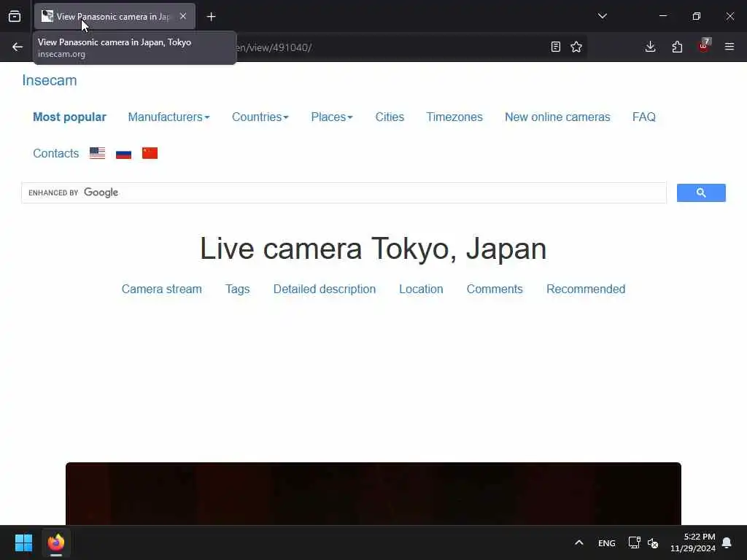The width and height of the screenshot is (747, 560).
Task: Jump to Camera stream section
Action: pos(161,289)
